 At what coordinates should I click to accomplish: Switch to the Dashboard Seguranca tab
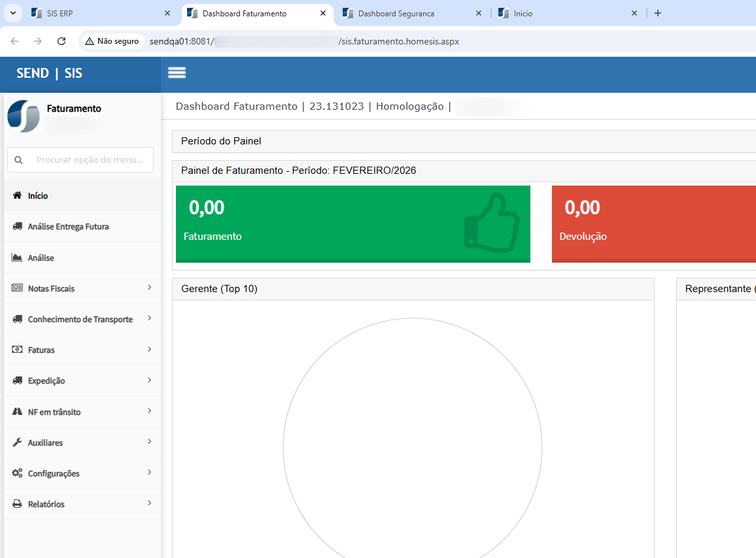point(405,13)
